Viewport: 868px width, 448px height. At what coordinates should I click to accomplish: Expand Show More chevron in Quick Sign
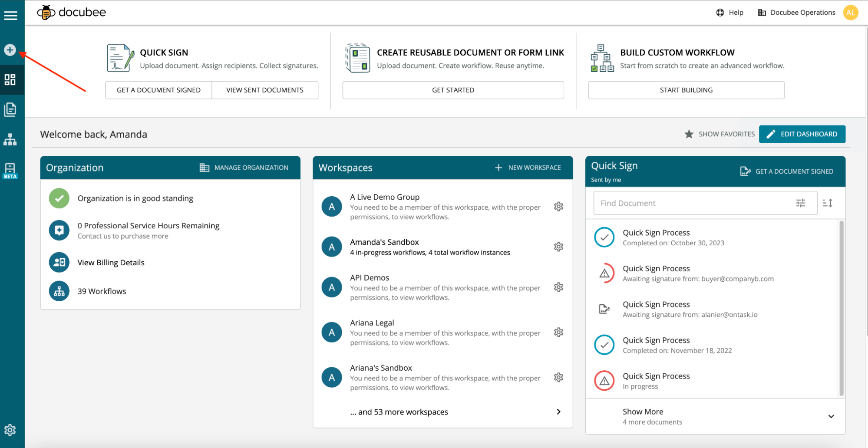point(831,417)
